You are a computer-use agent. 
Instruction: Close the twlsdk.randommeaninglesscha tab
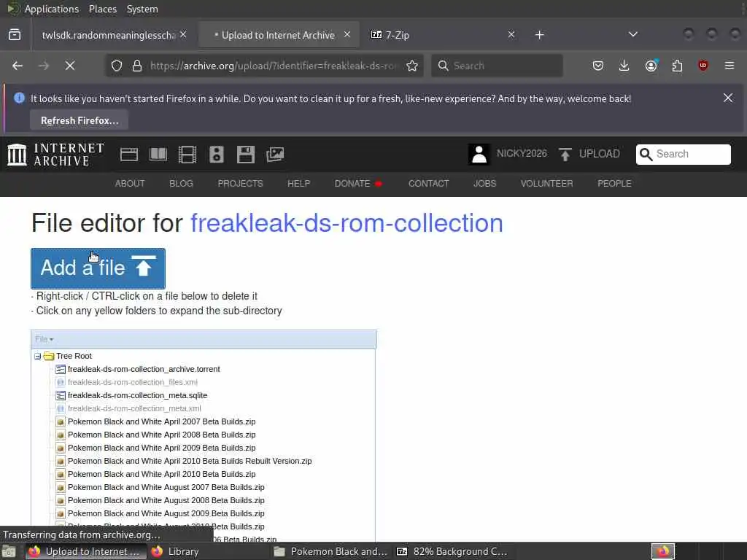[x=183, y=35]
